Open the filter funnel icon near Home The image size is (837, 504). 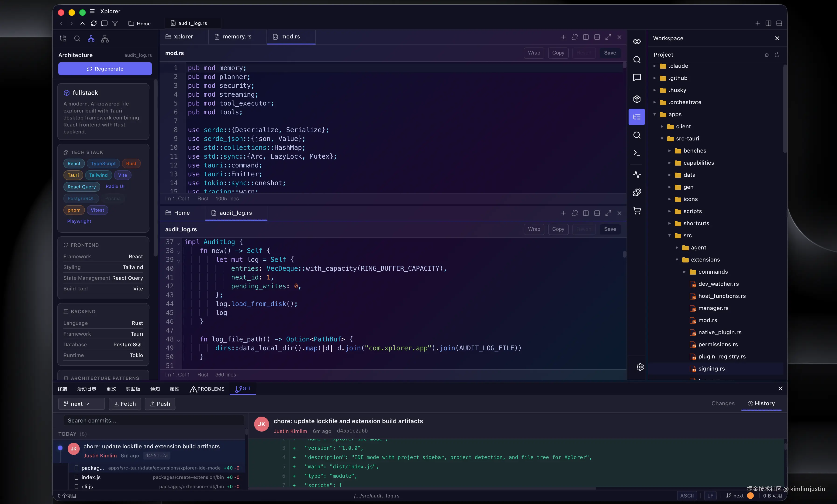click(115, 24)
